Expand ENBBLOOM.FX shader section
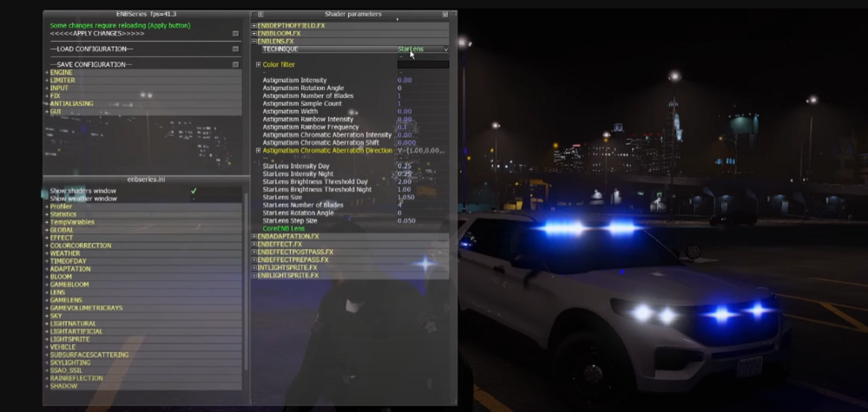The height and width of the screenshot is (412, 868). tap(254, 34)
